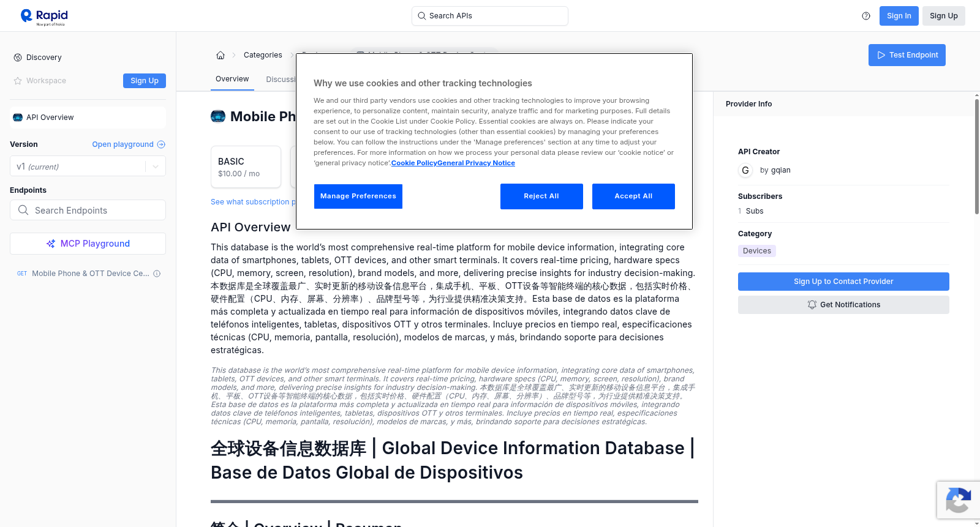Click the Workspace sidebar item
980x527 pixels.
[x=46, y=81]
